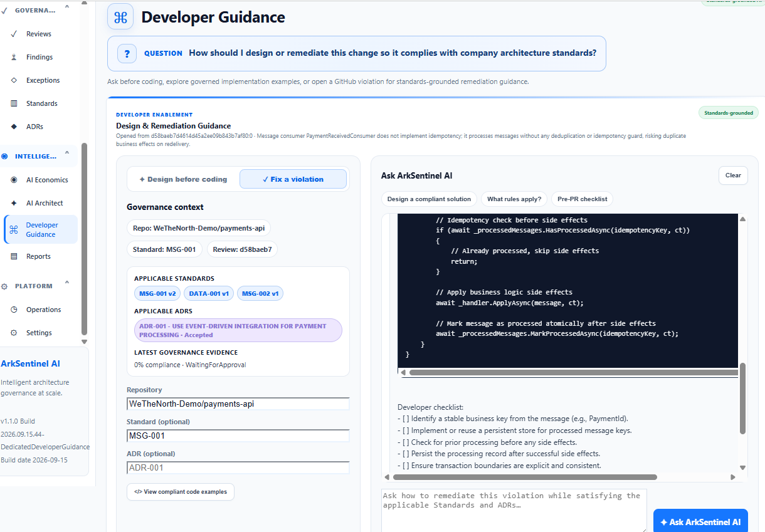
Task: Click the chat panel scroll down arrow
Action: (743, 467)
